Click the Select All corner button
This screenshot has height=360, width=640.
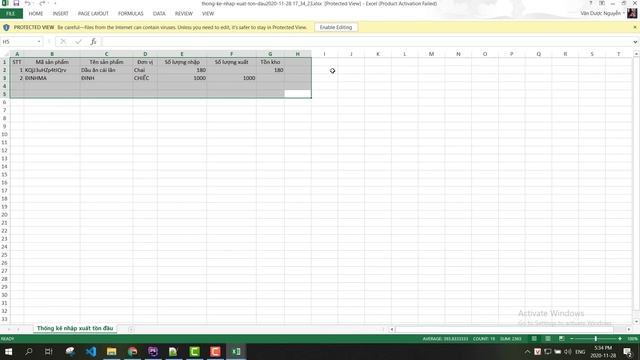pos(4,54)
